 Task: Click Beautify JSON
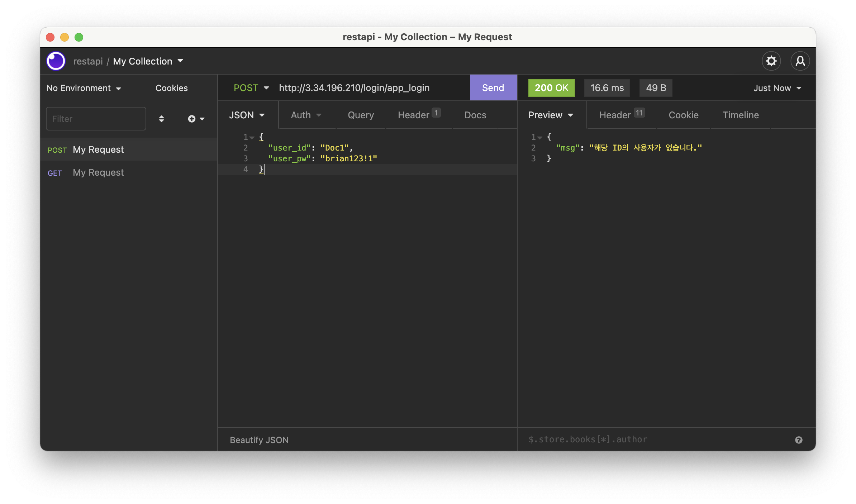(x=259, y=440)
